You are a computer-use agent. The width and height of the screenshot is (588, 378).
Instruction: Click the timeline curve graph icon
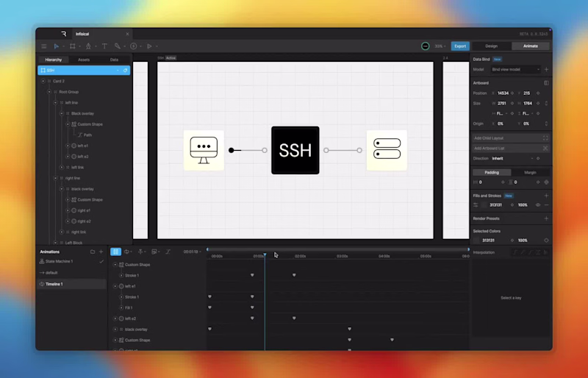[x=168, y=252]
